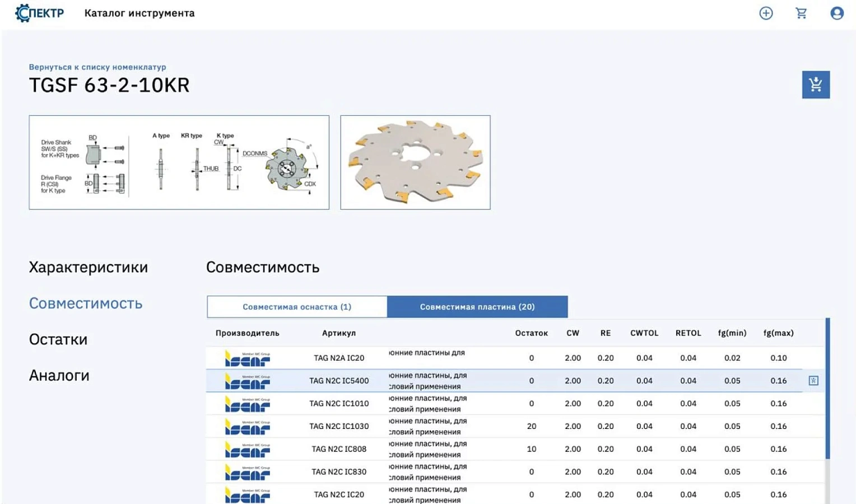Image resolution: width=856 pixels, height=504 pixels.
Task: Select article TAG N2C IC1030
Action: pyautogui.click(x=339, y=426)
